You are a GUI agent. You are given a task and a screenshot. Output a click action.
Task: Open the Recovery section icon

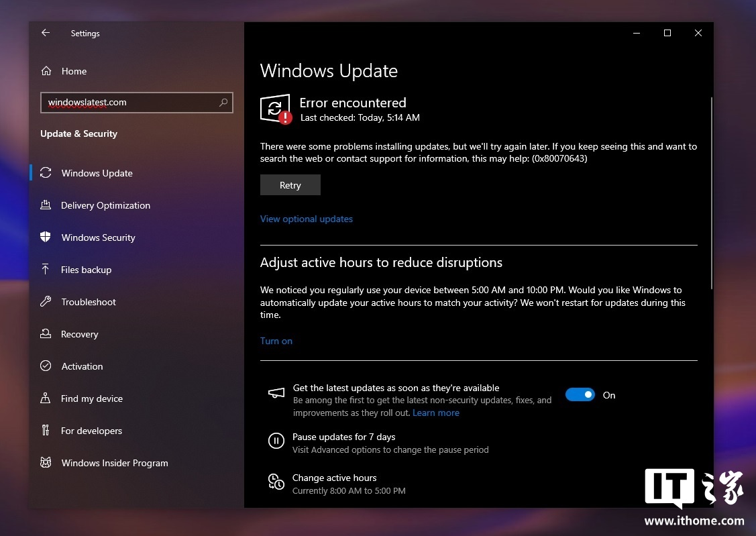pyautogui.click(x=46, y=334)
